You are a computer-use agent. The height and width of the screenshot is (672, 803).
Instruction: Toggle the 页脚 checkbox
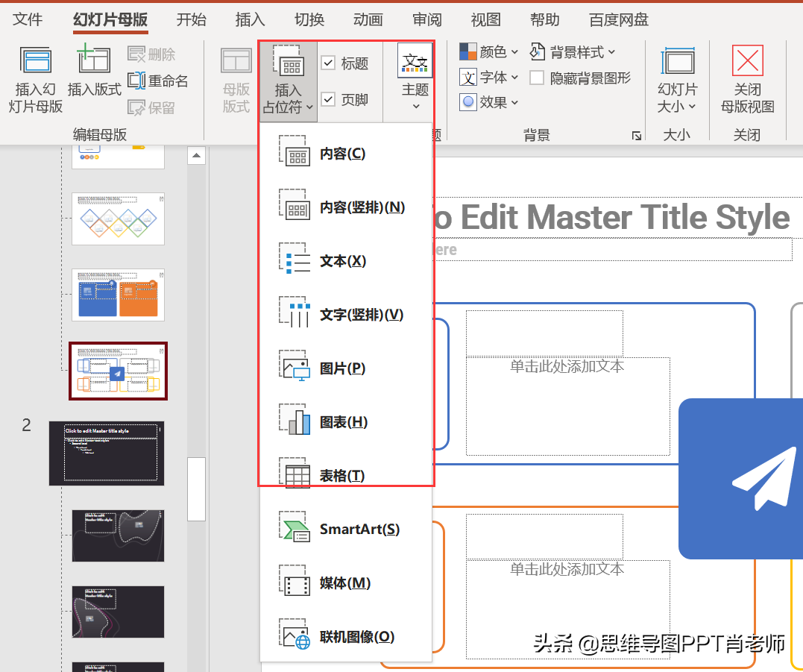[328, 99]
